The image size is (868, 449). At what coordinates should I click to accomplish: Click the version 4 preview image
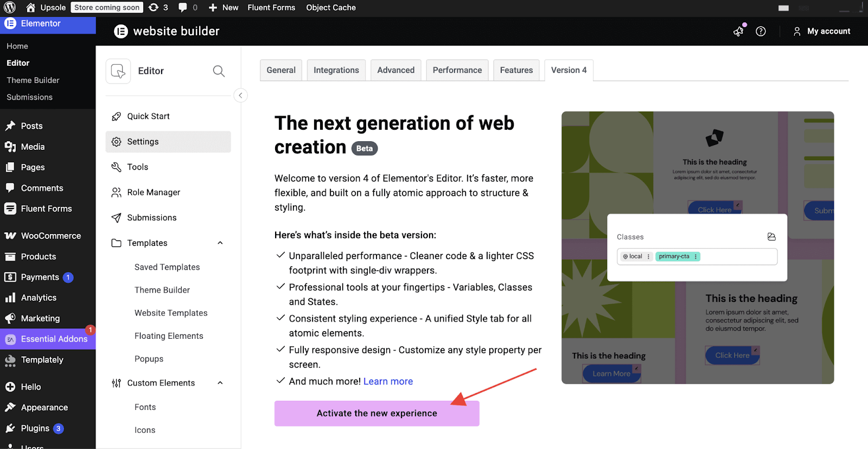[698, 248]
